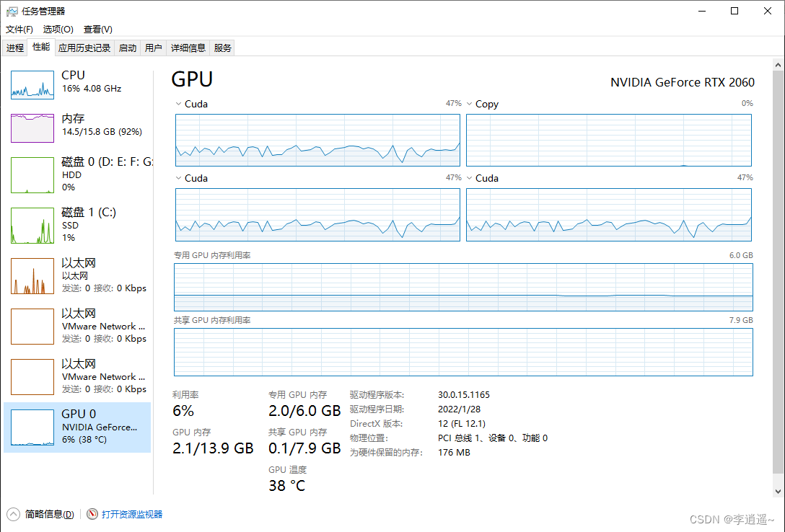Open the 选项(O) menu
Viewport: 785px width, 532px height.
(x=58, y=30)
